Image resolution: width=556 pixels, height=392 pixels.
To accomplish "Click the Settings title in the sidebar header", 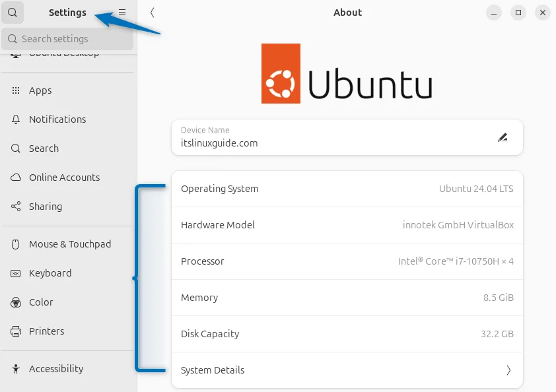I will tap(67, 13).
